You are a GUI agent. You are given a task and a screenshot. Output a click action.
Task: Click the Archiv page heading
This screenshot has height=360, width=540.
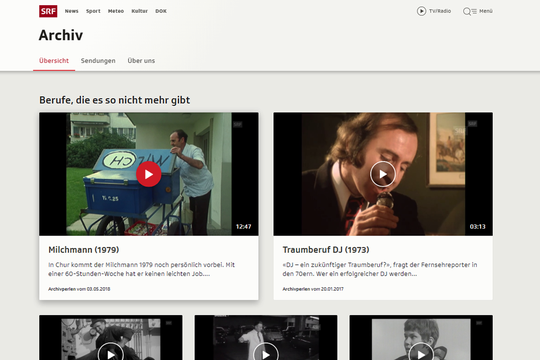click(x=61, y=35)
